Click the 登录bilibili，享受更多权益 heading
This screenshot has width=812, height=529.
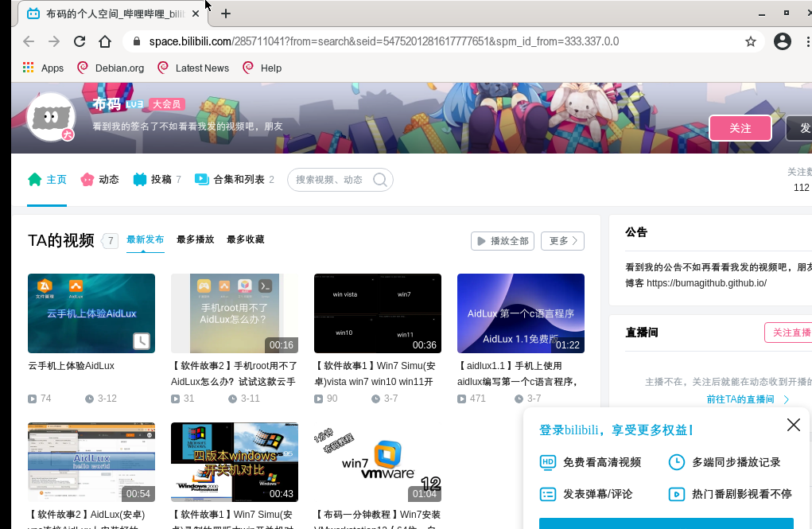point(616,430)
